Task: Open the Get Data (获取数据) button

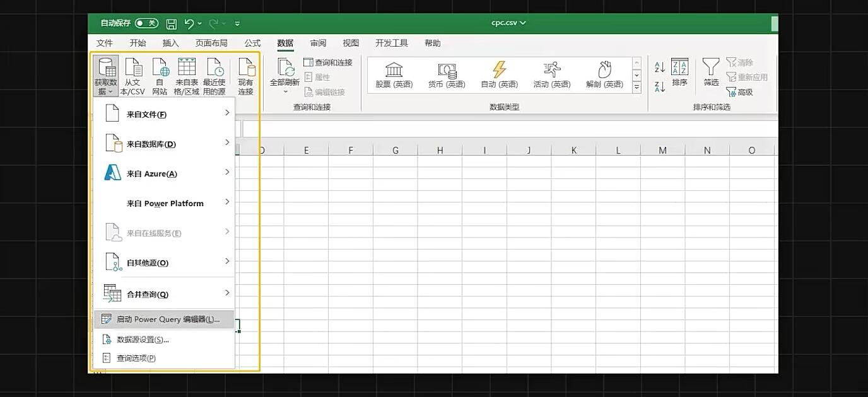Action: 105,76
